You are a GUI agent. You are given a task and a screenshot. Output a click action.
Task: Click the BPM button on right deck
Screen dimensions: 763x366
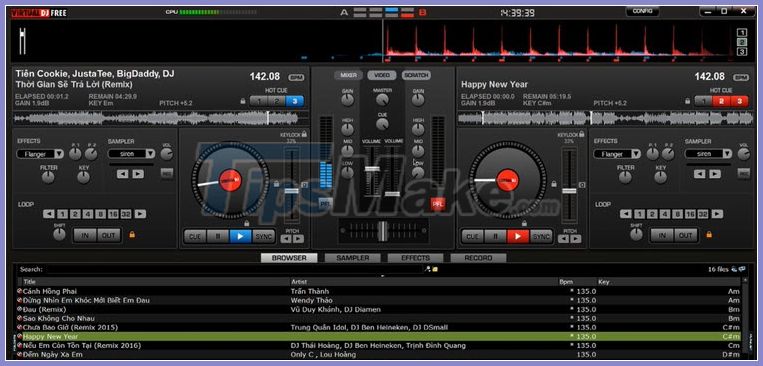[x=741, y=77]
